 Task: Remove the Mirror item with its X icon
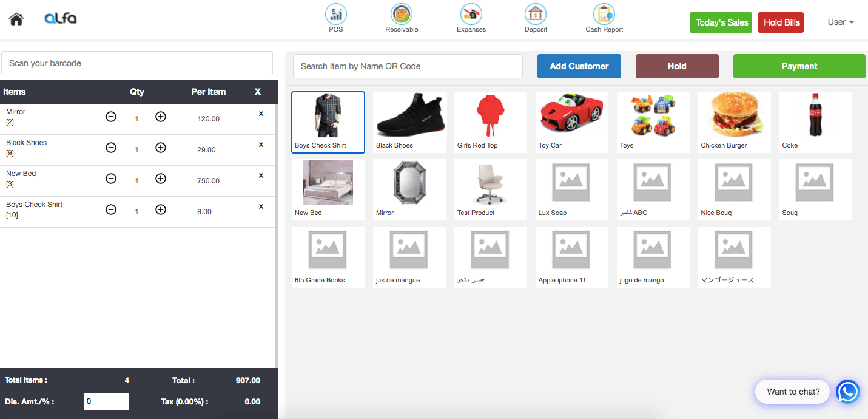tap(261, 113)
